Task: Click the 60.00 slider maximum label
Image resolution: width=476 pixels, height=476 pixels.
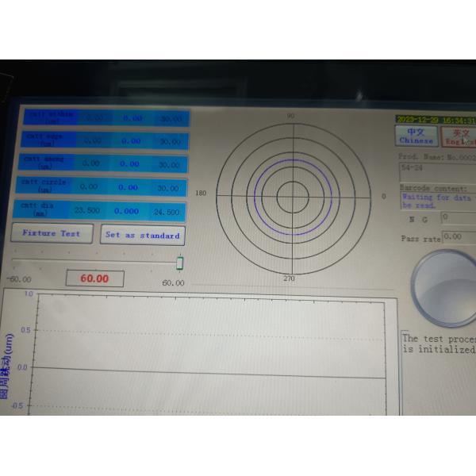Action: coord(173,283)
